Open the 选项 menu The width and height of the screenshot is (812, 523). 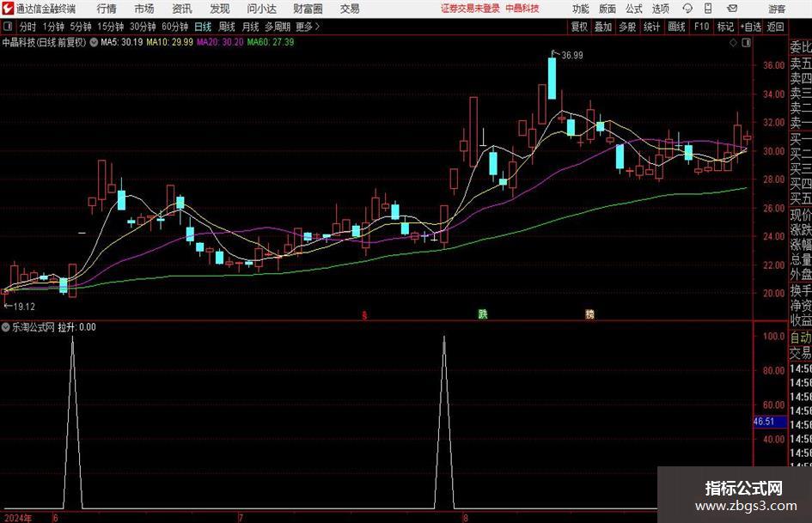pyautogui.click(x=660, y=9)
